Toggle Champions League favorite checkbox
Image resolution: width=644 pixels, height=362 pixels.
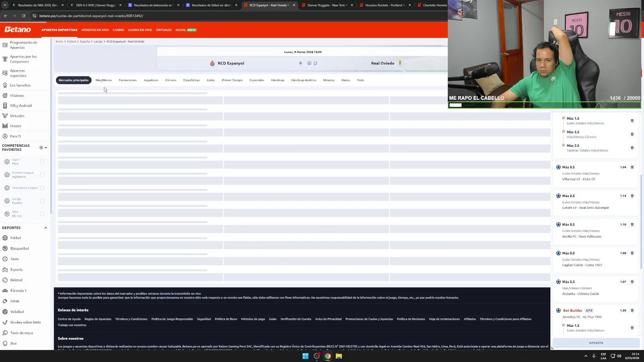42,188
